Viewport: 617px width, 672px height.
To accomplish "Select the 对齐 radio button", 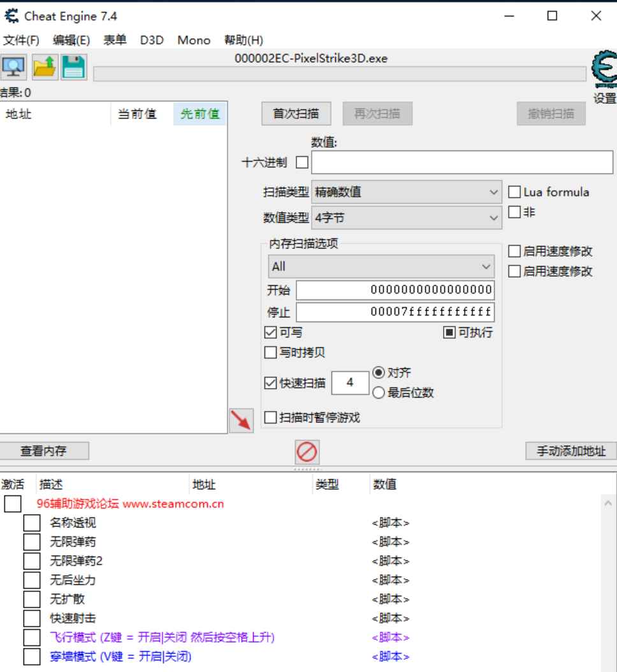I will (379, 373).
